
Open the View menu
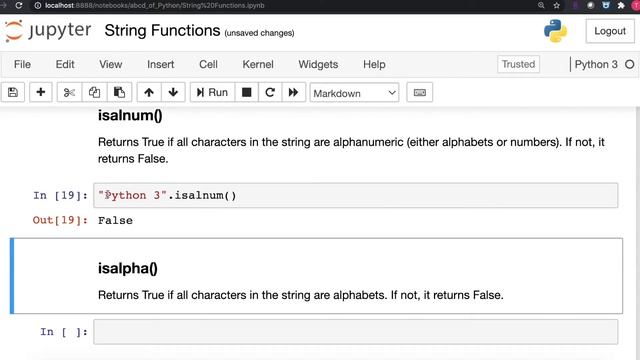tap(111, 64)
